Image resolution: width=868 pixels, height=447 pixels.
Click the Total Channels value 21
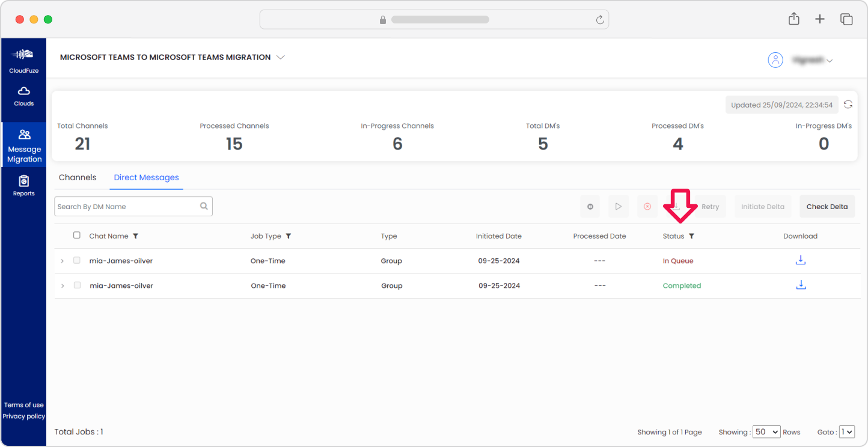[x=82, y=144]
